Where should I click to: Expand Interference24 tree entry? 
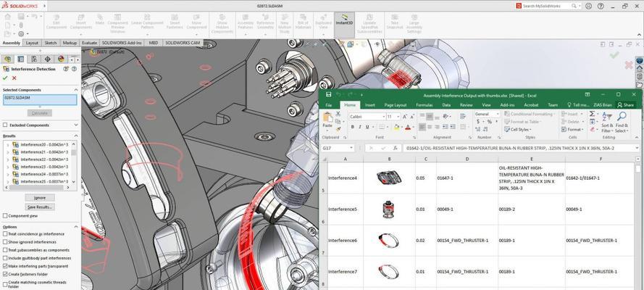pos(8,174)
